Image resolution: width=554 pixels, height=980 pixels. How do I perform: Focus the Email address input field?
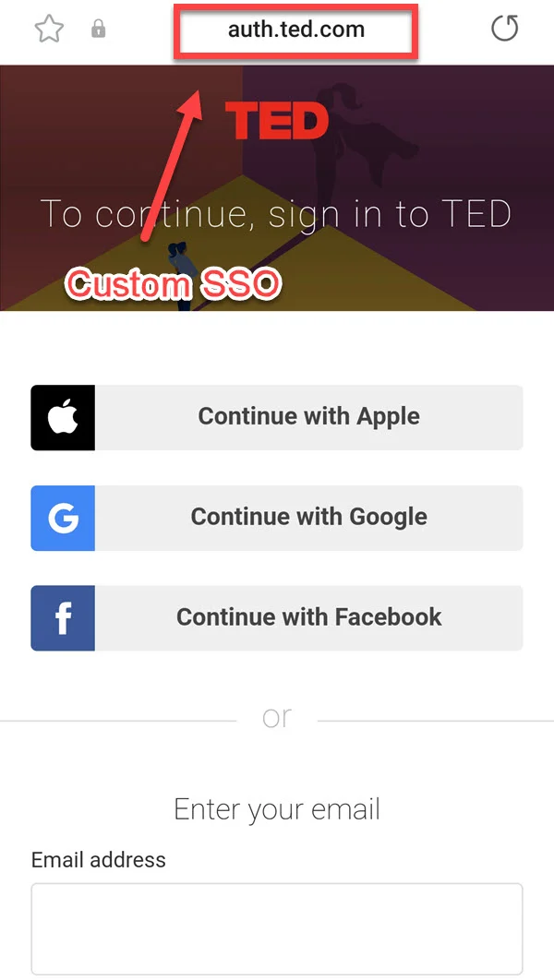pyautogui.click(x=277, y=927)
